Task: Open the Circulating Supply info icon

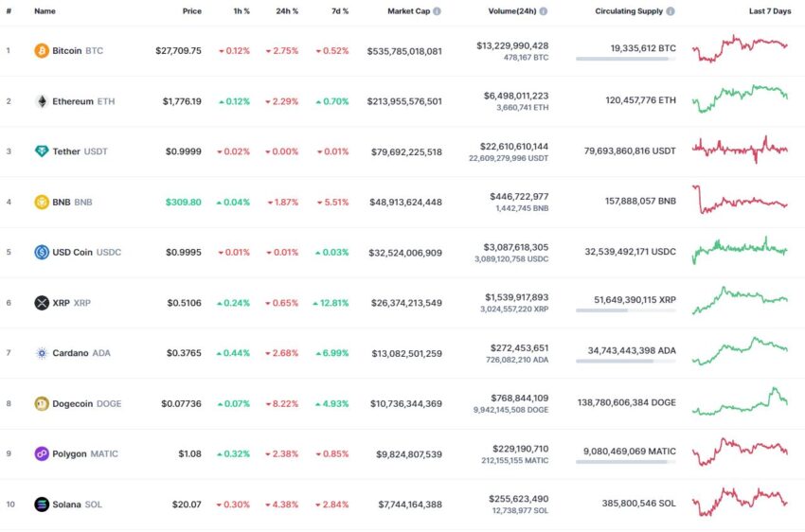Action: (671, 11)
